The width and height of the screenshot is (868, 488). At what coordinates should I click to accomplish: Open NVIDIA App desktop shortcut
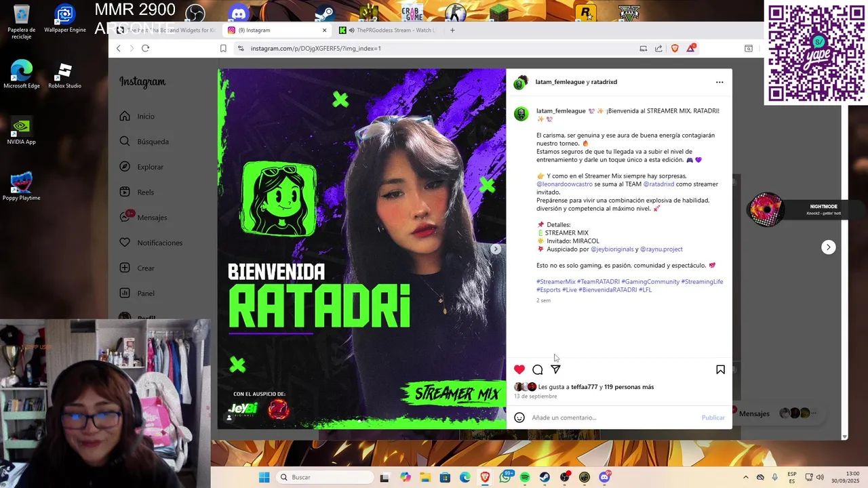21,131
